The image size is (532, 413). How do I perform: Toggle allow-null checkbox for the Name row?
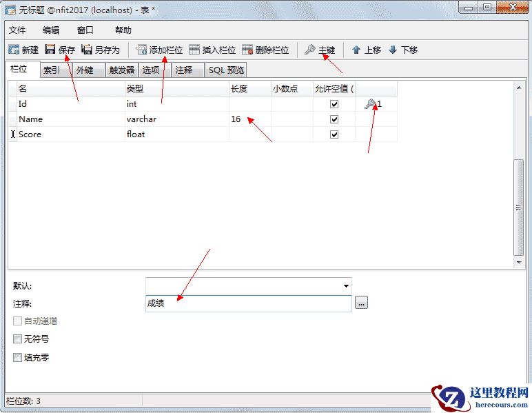[x=334, y=119]
